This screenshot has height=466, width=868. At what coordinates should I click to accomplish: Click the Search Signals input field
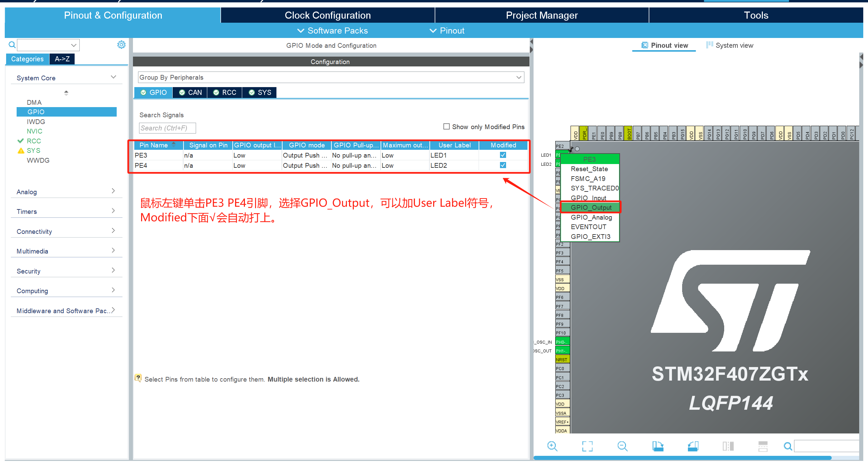pyautogui.click(x=167, y=128)
